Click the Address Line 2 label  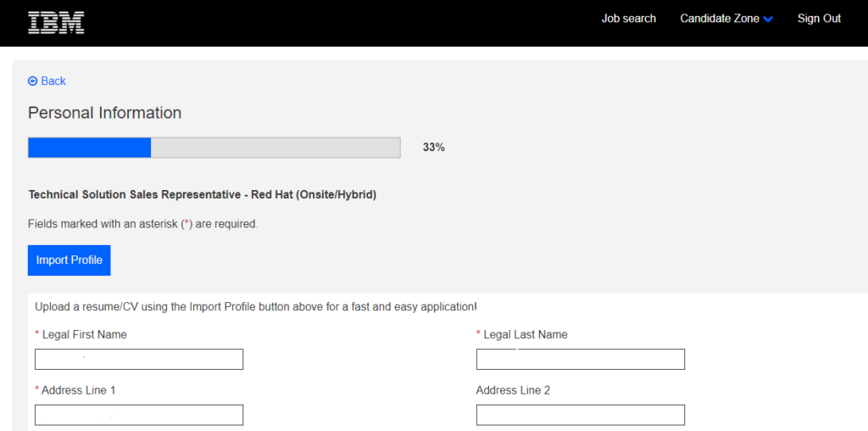click(x=513, y=390)
